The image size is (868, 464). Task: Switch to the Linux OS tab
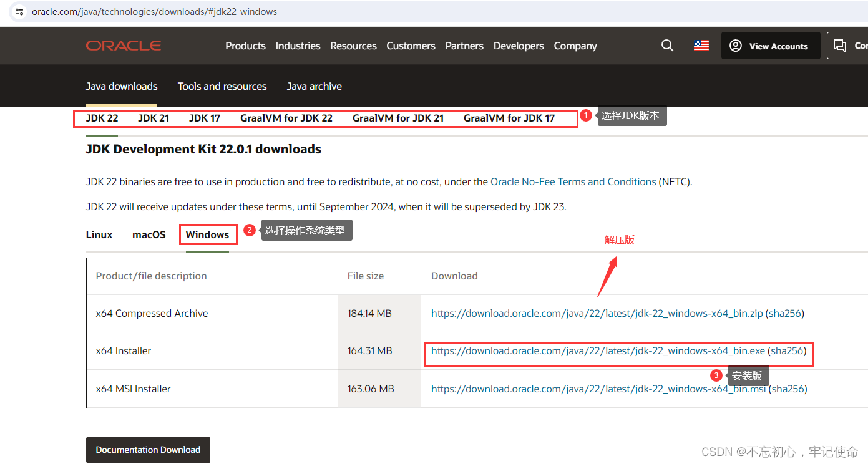pyautogui.click(x=99, y=234)
